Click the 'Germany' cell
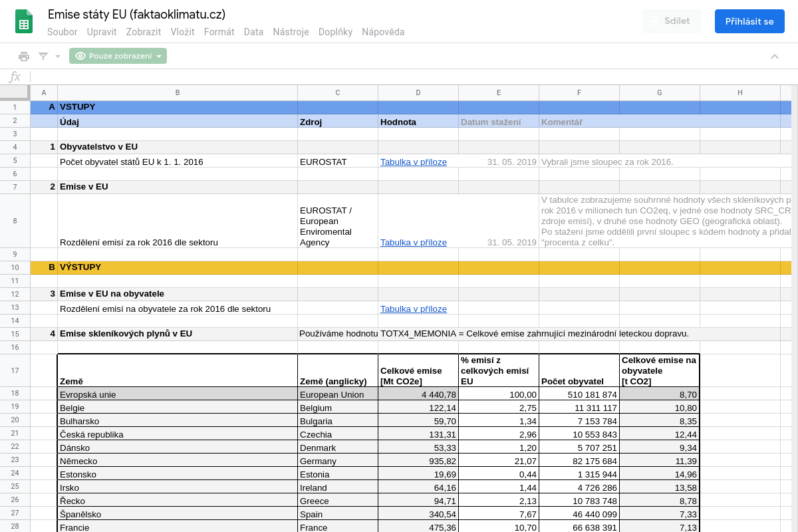Screen dimensions: 798x532 point(338,461)
